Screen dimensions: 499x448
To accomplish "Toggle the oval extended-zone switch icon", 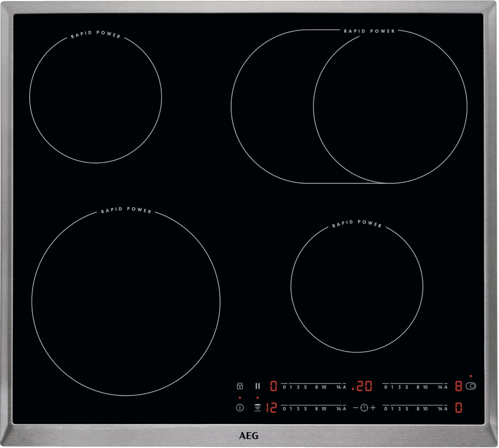I will pos(471,386).
